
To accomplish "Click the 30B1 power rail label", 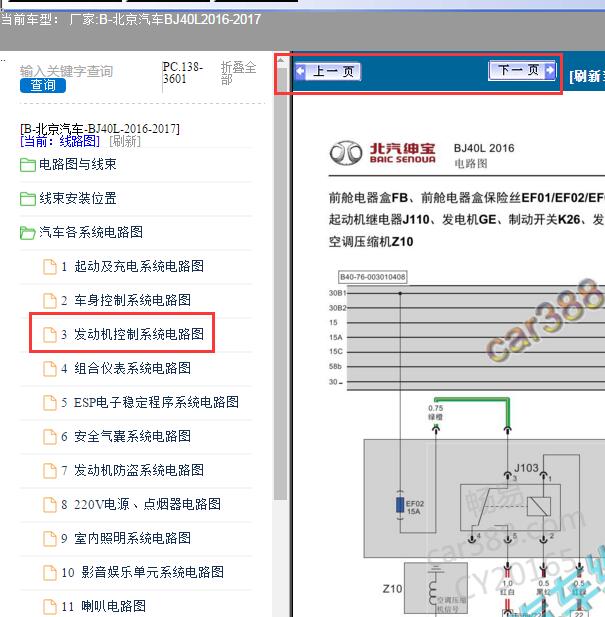I will click(338, 293).
